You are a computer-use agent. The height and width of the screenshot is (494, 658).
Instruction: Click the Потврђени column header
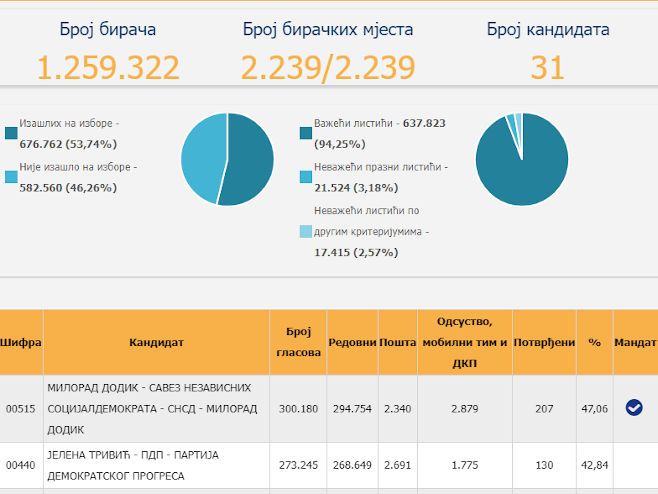coord(545,342)
